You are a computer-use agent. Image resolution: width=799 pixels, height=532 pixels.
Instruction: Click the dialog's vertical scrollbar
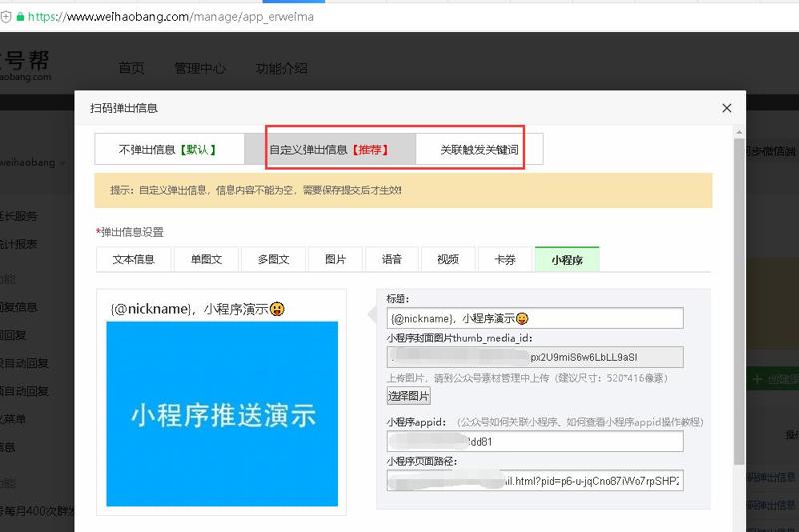coord(739,300)
